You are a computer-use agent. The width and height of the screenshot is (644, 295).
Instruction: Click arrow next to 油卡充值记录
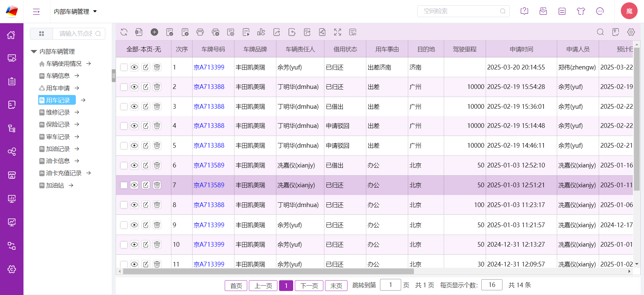pos(89,173)
